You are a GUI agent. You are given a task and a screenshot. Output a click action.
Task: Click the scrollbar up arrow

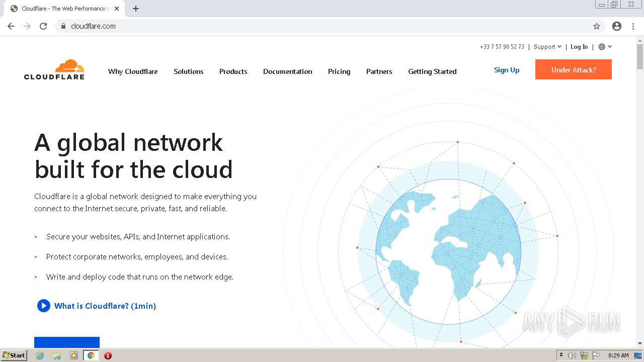point(639,40)
